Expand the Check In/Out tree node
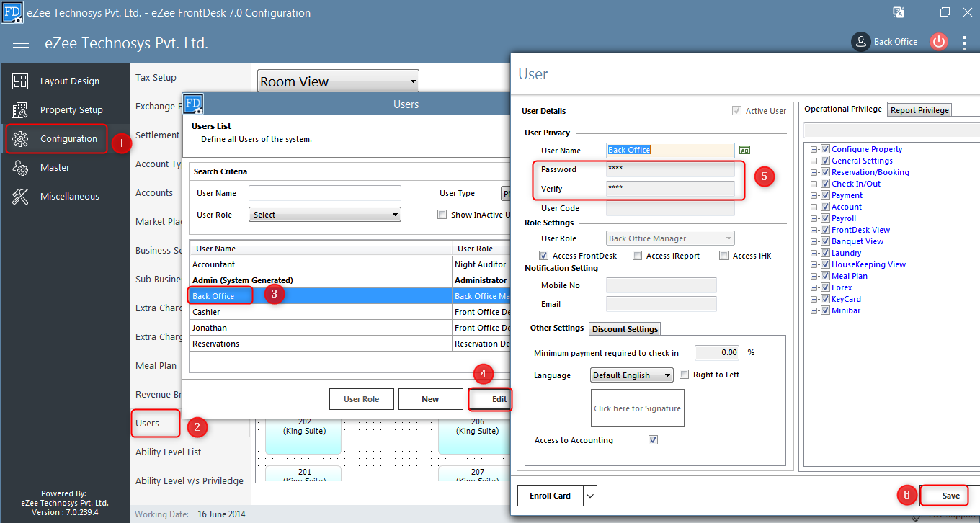Image resolution: width=980 pixels, height=523 pixels. coord(815,184)
